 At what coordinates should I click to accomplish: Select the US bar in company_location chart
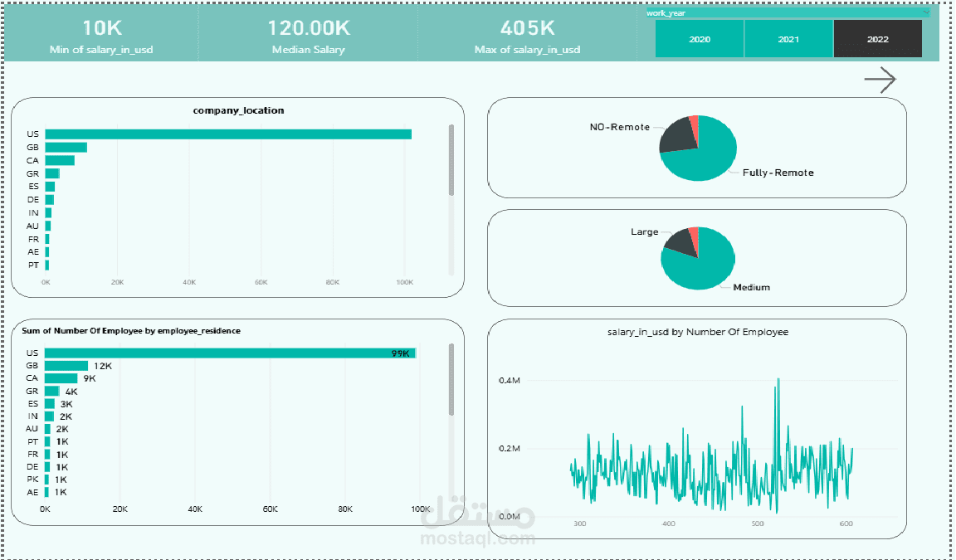[228, 134]
